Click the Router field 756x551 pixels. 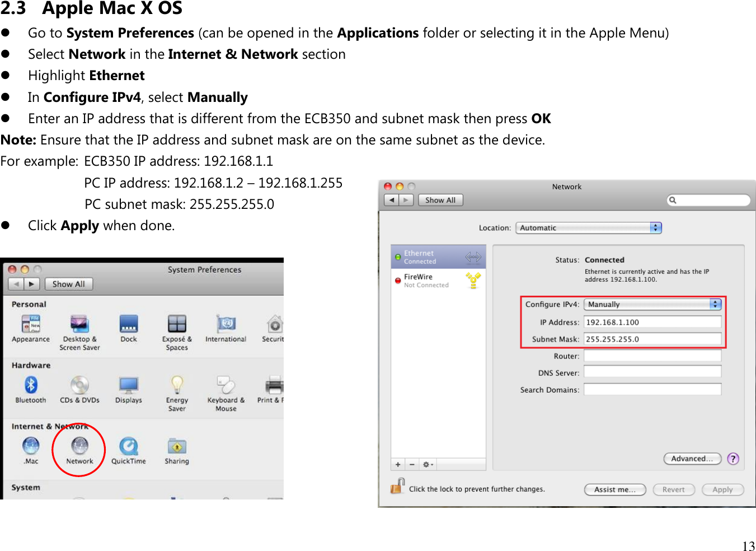tap(652, 356)
